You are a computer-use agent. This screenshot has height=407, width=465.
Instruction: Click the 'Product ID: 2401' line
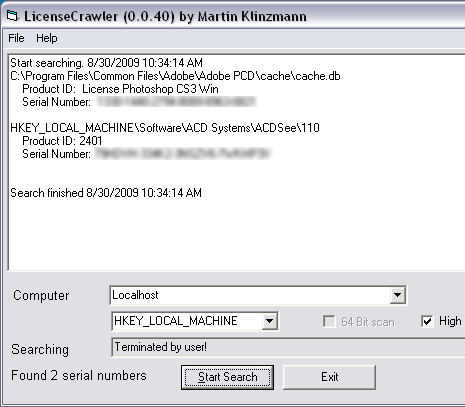pos(62,141)
